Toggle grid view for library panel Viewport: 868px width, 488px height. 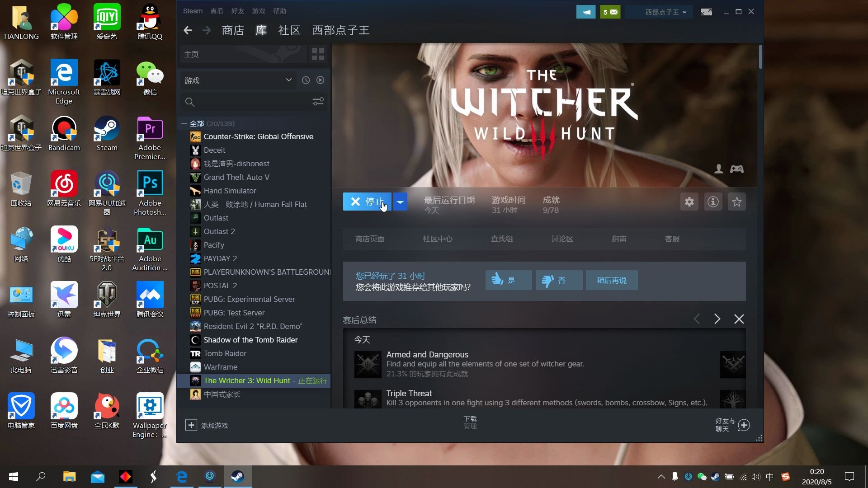coord(318,54)
